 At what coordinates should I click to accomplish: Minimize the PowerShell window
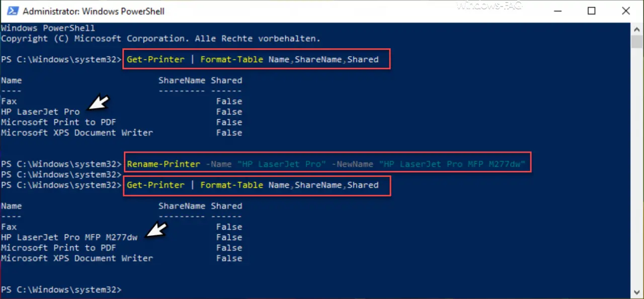pyautogui.click(x=557, y=11)
